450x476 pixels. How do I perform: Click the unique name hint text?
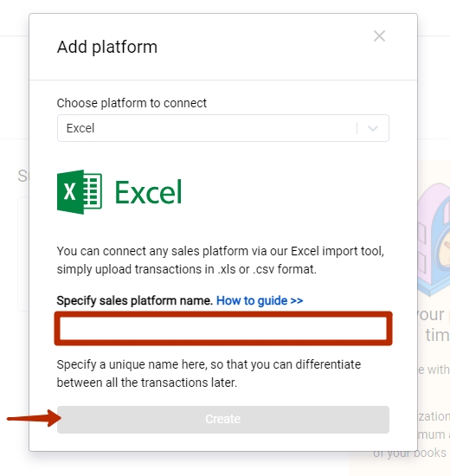209,373
